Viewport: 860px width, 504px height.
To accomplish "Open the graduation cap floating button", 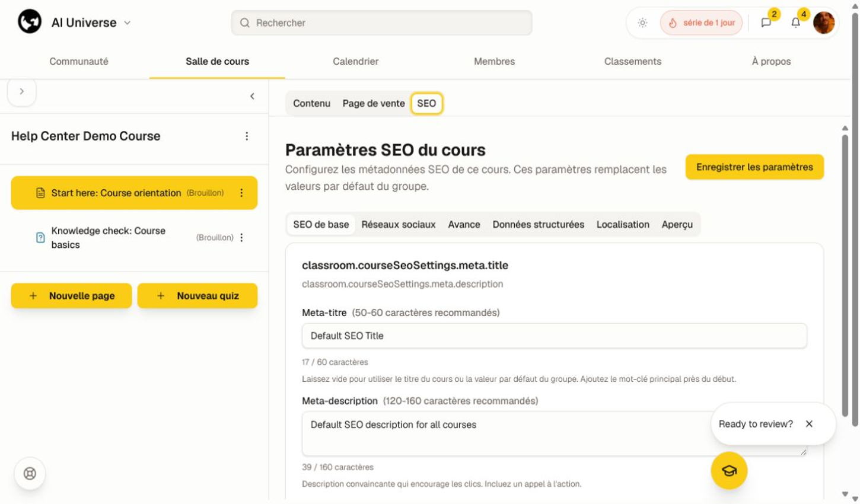I will (x=729, y=471).
